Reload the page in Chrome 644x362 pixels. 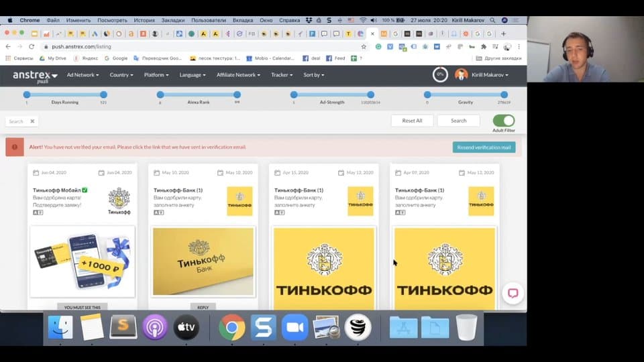tap(32, 47)
